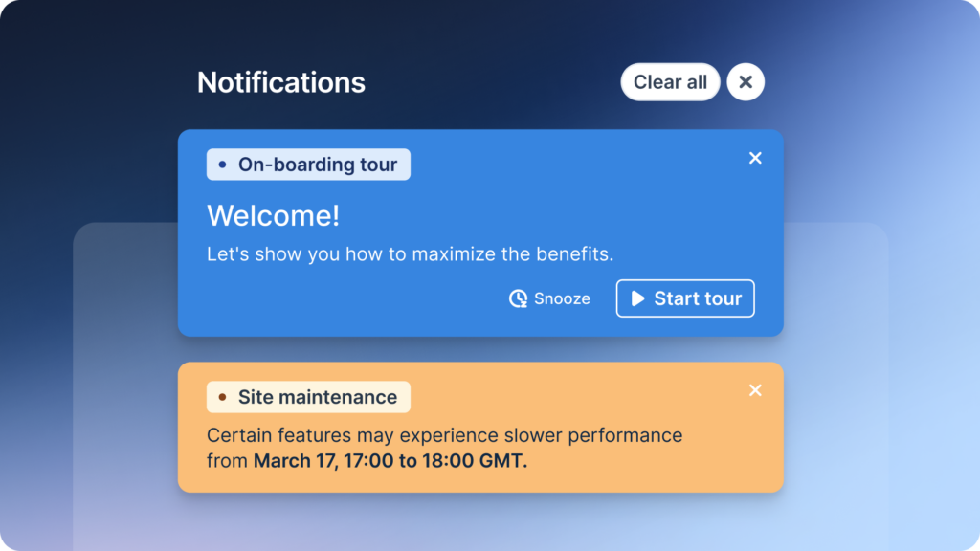Screen dimensions: 980x551
Task: Click the Snooze clock icon
Action: [x=518, y=298]
